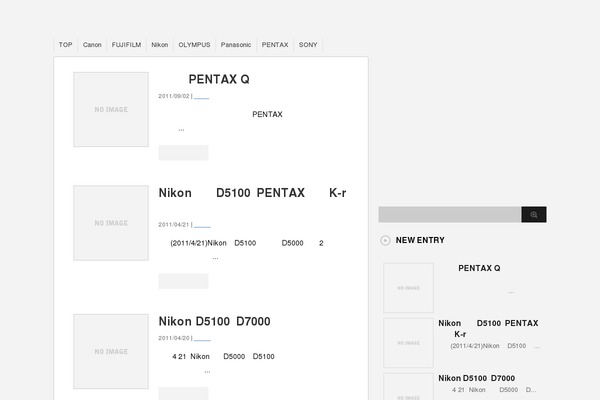Open the Nikon D5100 D7000 article title
The image size is (600, 400).
pos(215,322)
